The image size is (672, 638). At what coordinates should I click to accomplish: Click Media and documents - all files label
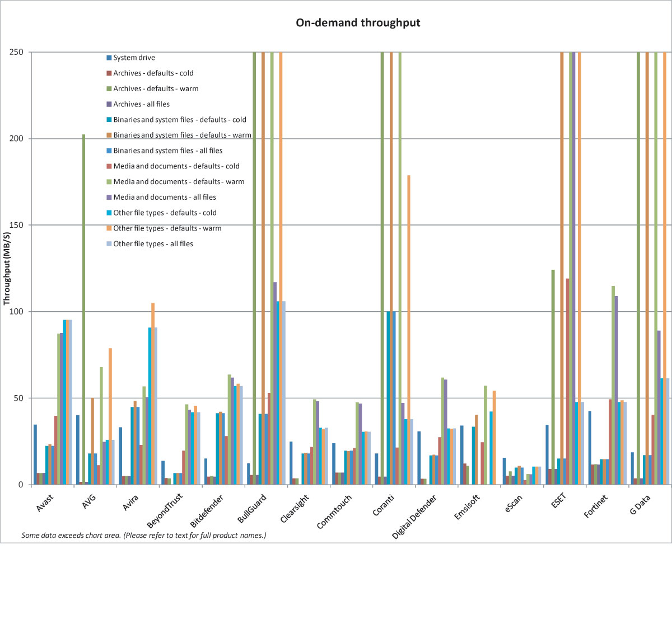[165, 197]
